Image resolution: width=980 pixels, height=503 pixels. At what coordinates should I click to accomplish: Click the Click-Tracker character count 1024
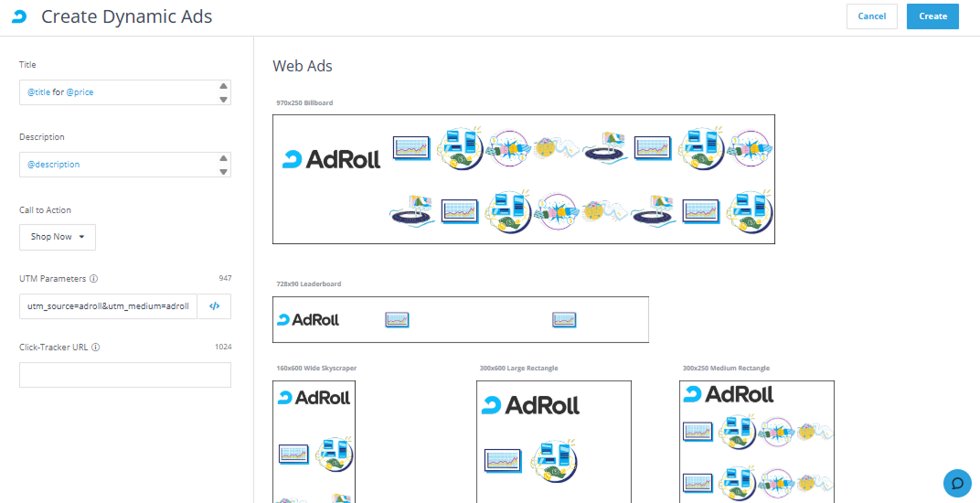(223, 347)
